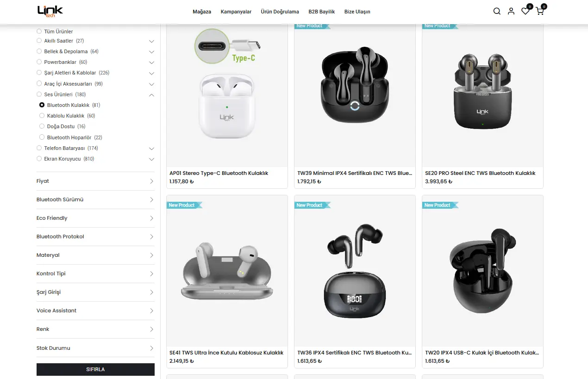
Task: Select the Bluetooth Hoparlör radio option
Action: click(x=42, y=137)
